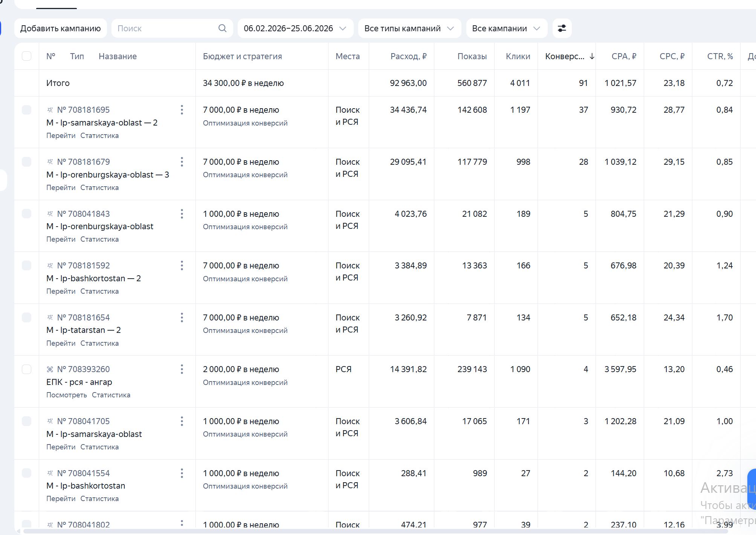Open the table filter settings icon
The width and height of the screenshot is (756, 535).
pyautogui.click(x=562, y=28)
